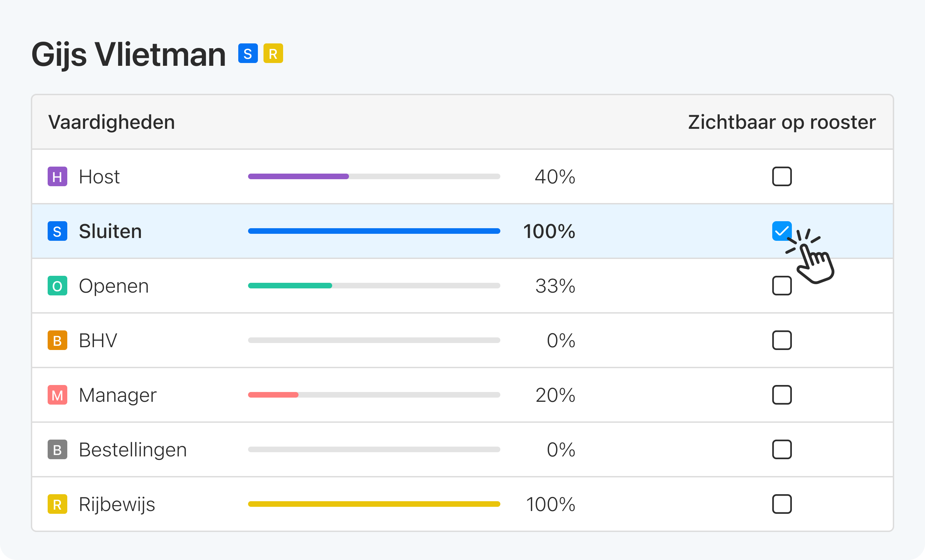Click the R badge next to Gijs Vlietman
This screenshot has height=560, width=925.
point(273,53)
